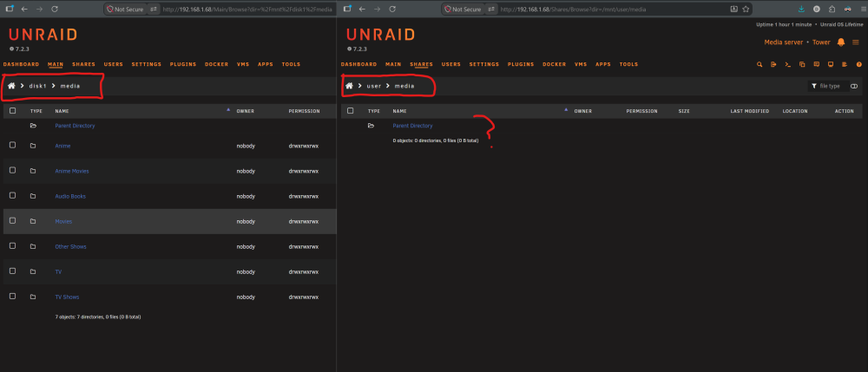Open the orange hamburger menu beside the bell
The image size is (868, 372).
coord(855,42)
